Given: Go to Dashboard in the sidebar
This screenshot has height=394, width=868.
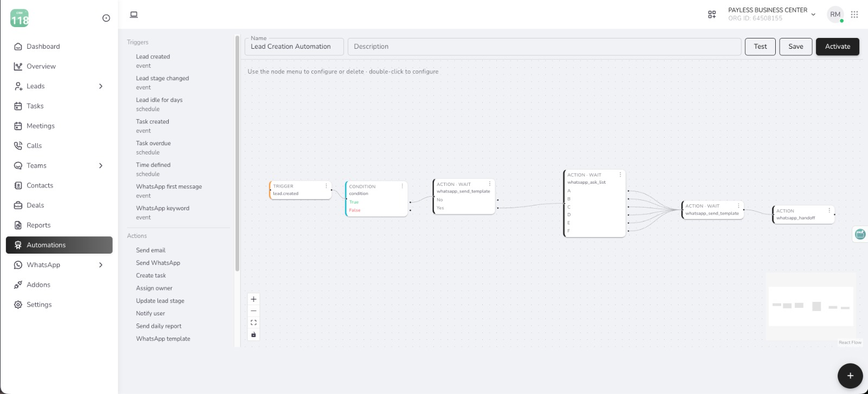Looking at the screenshot, I should click(x=59, y=47).
